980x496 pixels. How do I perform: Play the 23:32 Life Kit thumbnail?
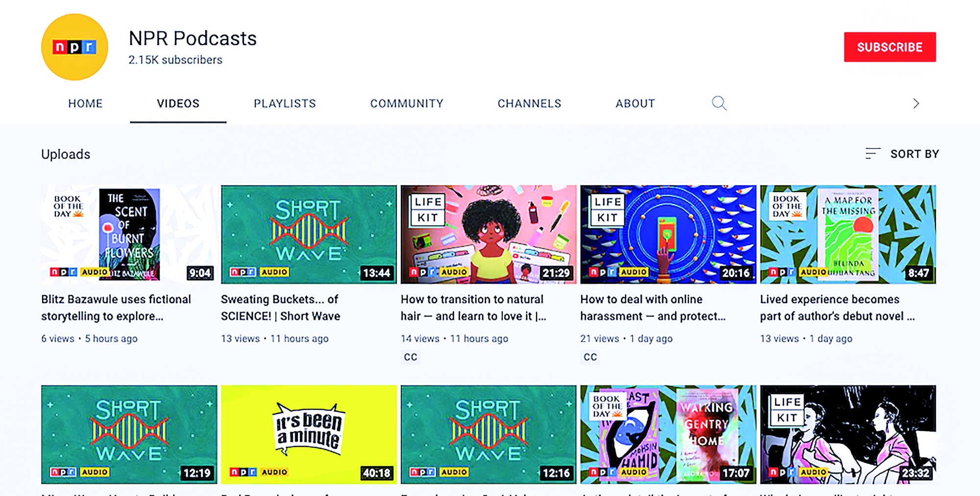[x=848, y=434]
